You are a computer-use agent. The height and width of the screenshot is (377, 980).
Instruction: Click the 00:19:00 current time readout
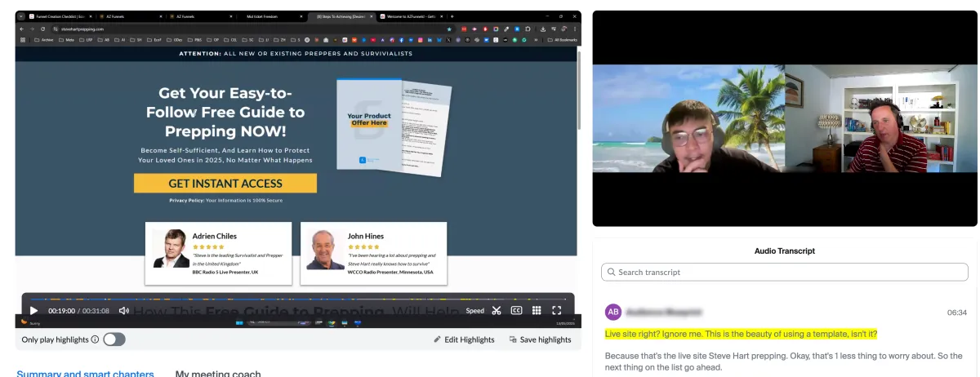(x=61, y=311)
